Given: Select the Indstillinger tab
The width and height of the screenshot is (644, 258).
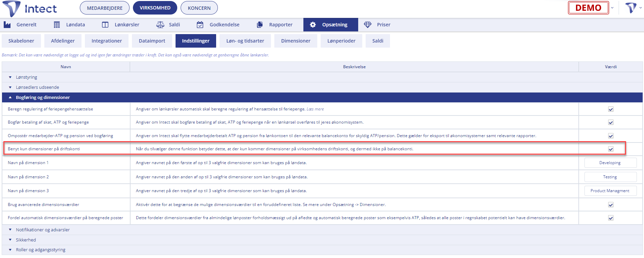Looking at the screenshot, I should [196, 41].
